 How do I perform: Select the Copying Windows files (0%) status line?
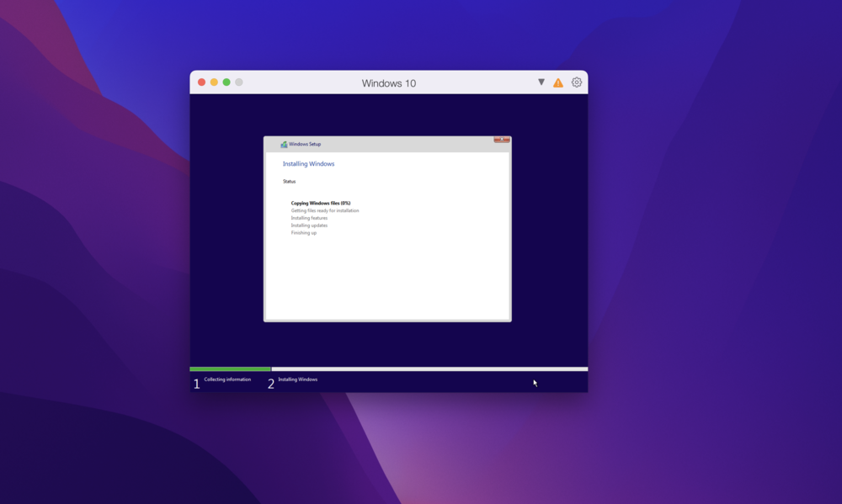coord(321,203)
